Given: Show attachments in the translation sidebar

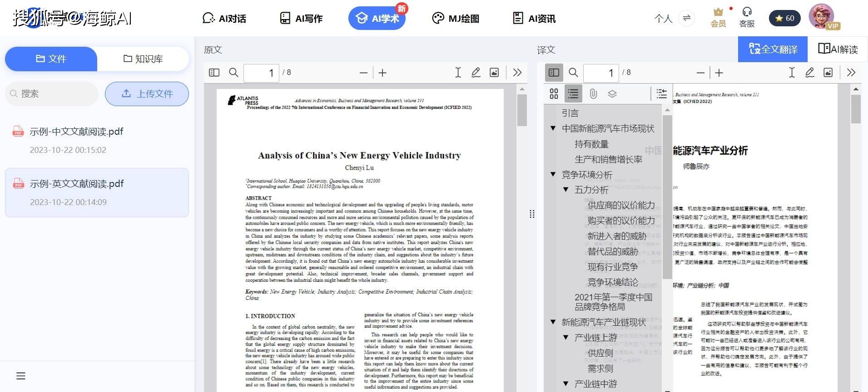Looking at the screenshot, I should [x=593, y=94].
